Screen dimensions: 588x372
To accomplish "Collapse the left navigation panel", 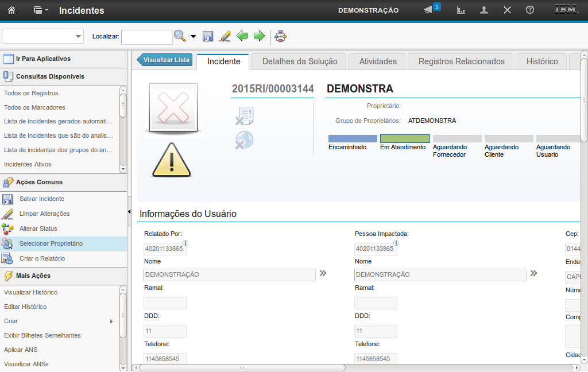I will coord(129,212).
